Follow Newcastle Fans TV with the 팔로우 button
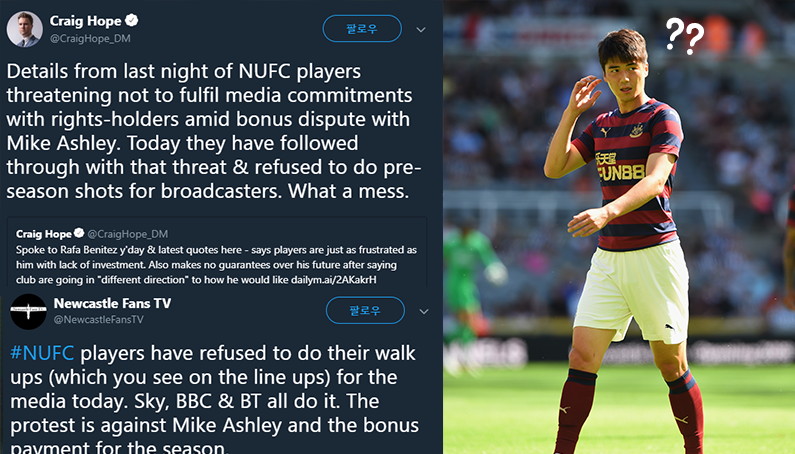The width and height of the screenshot is (795, 454). pyautogui.click(x=365, y=310)
